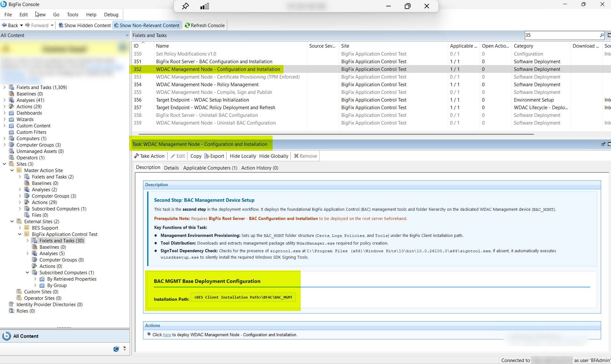611x364 pixels.
Task: Expand the By Retrieved Properties node
Action: 35,279
